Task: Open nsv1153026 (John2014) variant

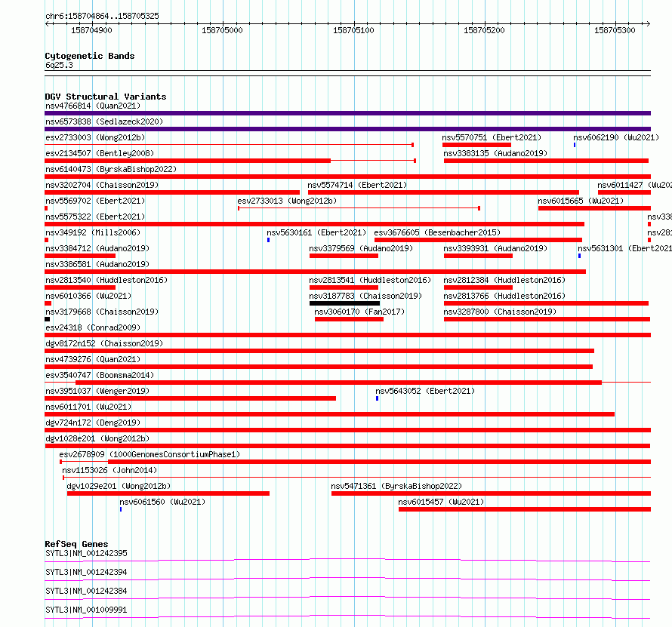Action: [356, 477]
